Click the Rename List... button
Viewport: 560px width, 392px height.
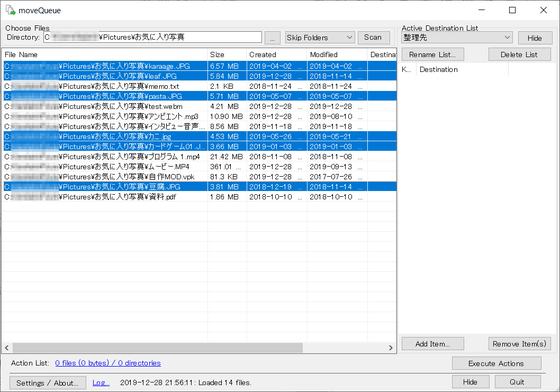[432, 55]
